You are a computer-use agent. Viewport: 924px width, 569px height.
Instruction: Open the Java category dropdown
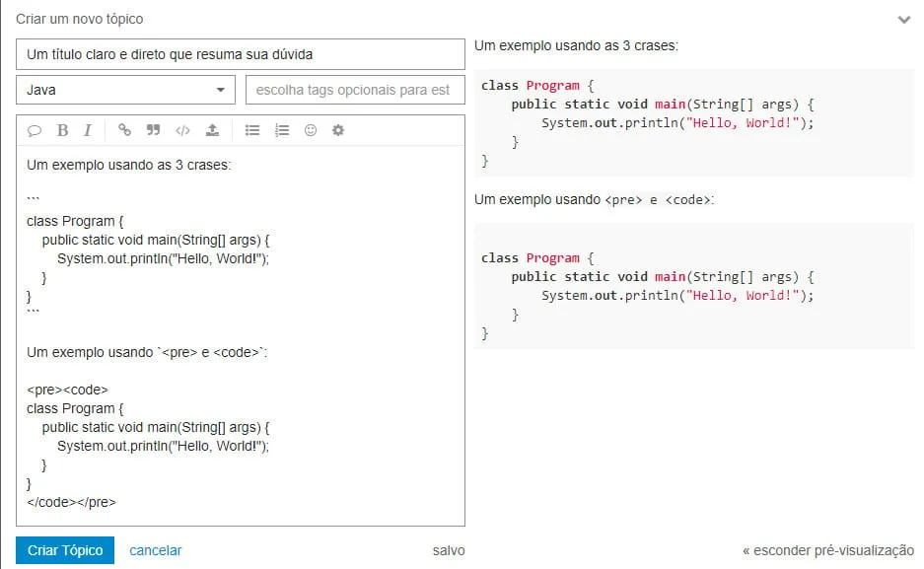(125, 90)
